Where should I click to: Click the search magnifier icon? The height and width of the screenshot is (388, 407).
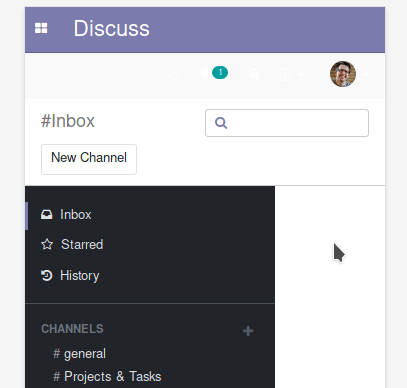pos(221,123)
